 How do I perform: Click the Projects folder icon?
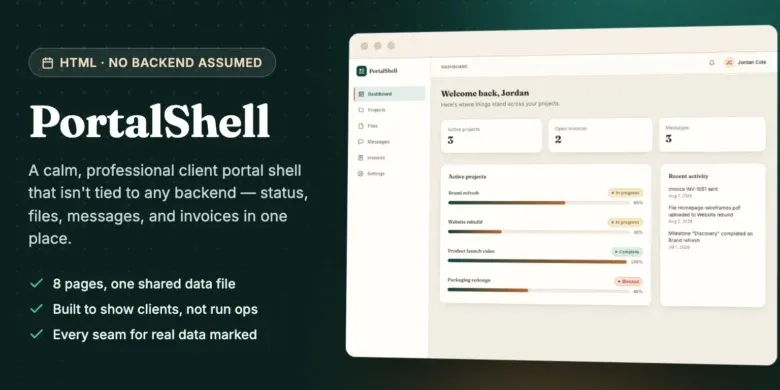click(x=361, y=110)
